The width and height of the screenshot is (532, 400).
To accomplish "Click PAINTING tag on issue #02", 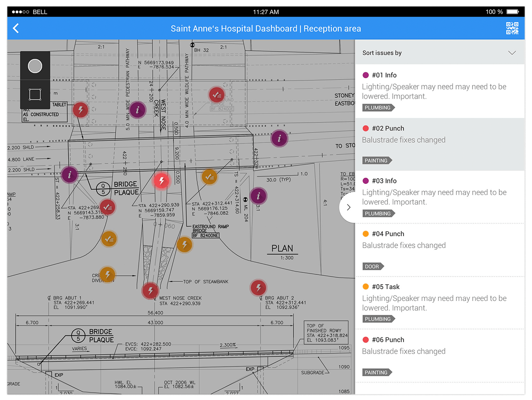I will (x=377, y=160).
